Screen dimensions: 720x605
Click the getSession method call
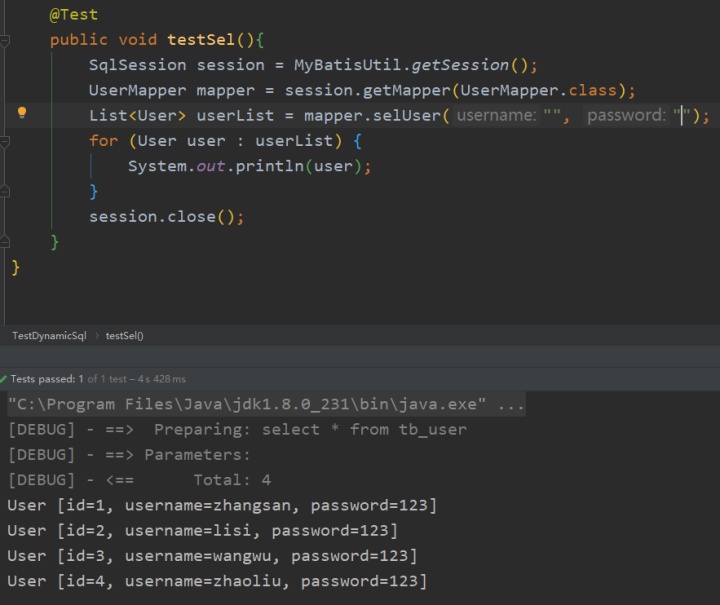pyautogui.click(x=460, y=65)
